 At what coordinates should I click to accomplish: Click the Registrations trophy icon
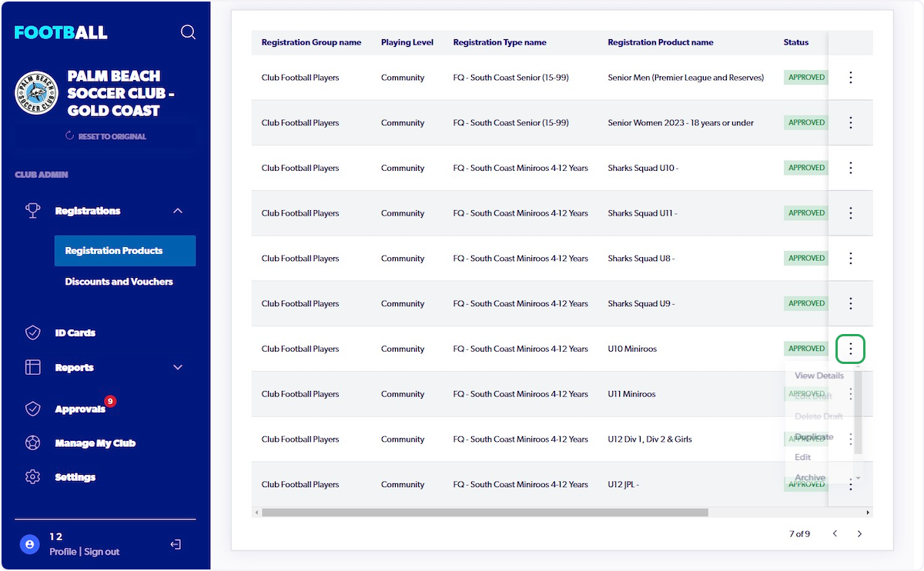[x=32, y=210]
